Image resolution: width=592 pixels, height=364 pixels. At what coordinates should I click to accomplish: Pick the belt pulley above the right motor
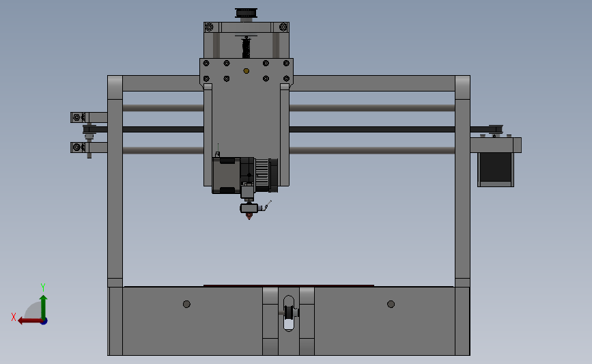(496, 129)
